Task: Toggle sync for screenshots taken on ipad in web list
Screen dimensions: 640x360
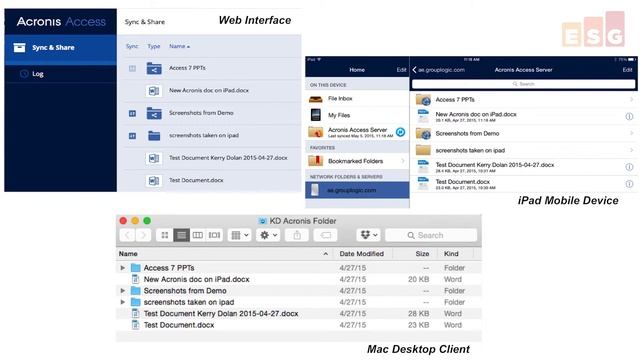Action: [132, 136]
